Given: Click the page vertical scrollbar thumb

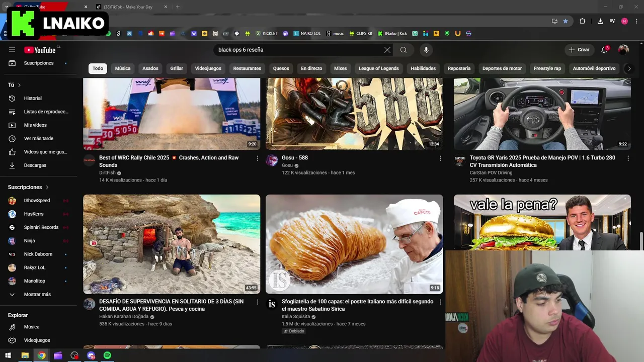Looking at the screenshot, I should pyautogui.click(x=641, y=241).
